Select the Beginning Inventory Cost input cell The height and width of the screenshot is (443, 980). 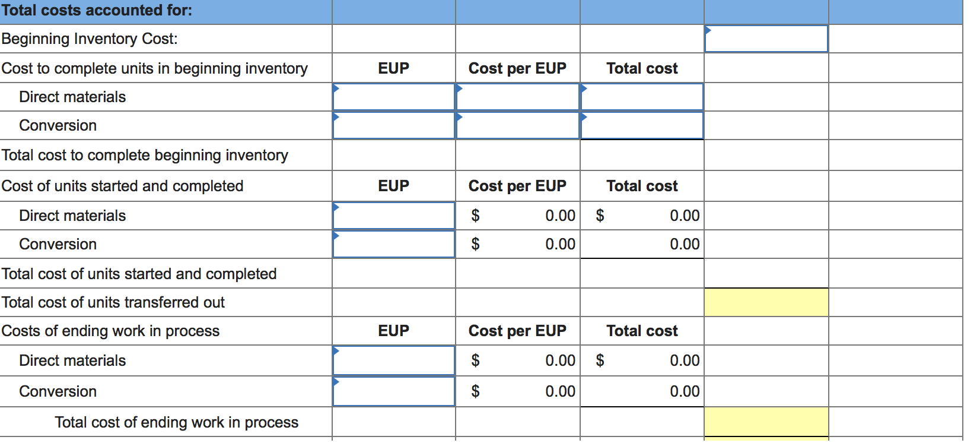pyautogui.click(x=766, y=39)
